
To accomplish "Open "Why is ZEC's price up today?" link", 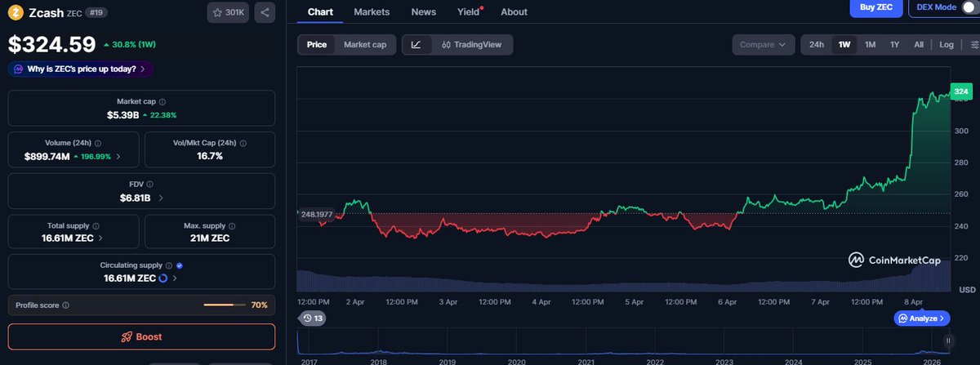I will 80,69.
